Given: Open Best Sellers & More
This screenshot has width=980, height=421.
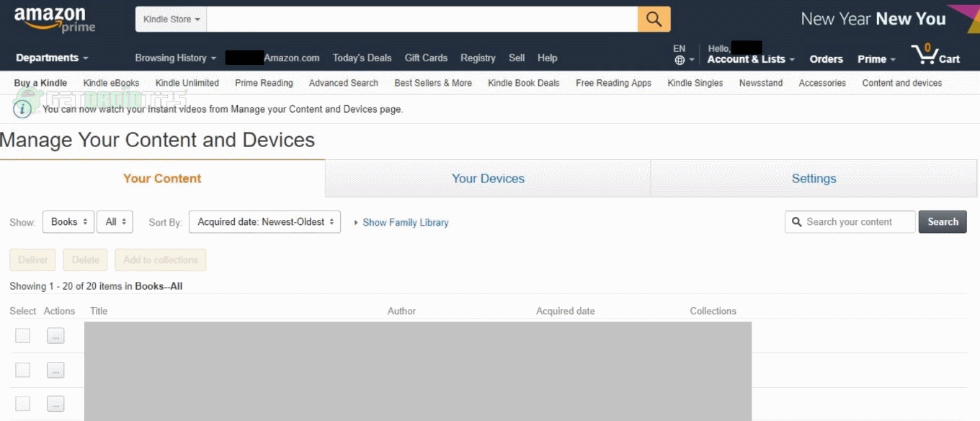Looking at the screenshot, I should coord(433,83).
